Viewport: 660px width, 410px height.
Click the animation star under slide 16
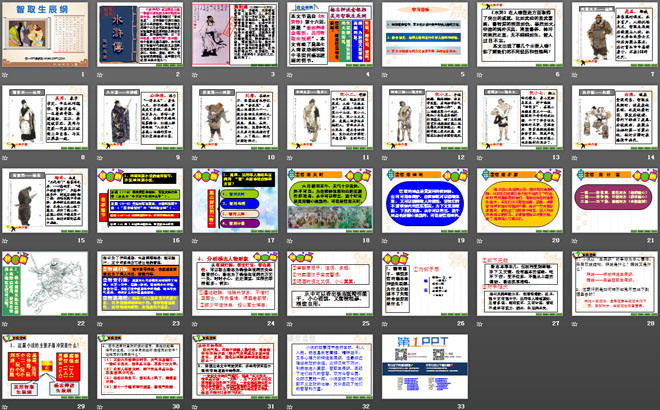pos(100,241)
